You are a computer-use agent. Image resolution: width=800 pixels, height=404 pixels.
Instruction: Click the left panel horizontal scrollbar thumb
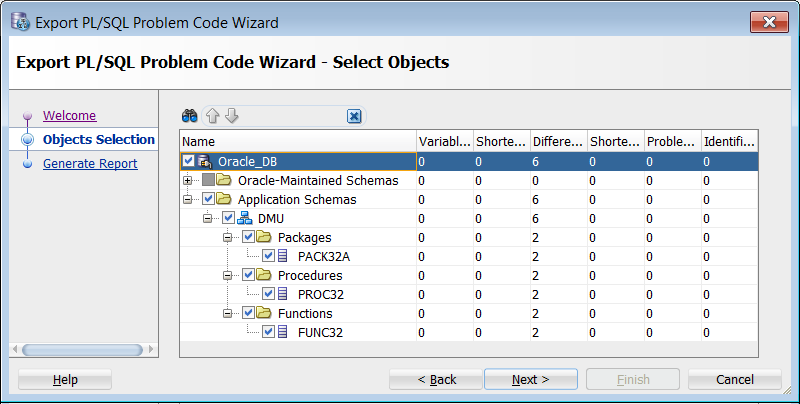pyautogui.click(x=82, y=350)
